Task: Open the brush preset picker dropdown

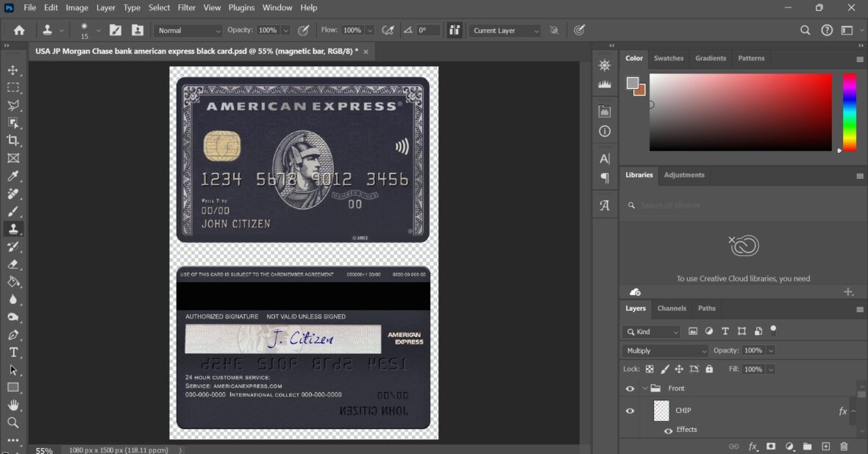Action: (98, 30)
